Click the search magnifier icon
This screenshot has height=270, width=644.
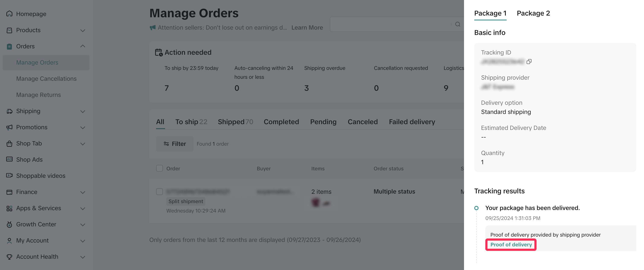pyautogui.click(x=457, y=24)
